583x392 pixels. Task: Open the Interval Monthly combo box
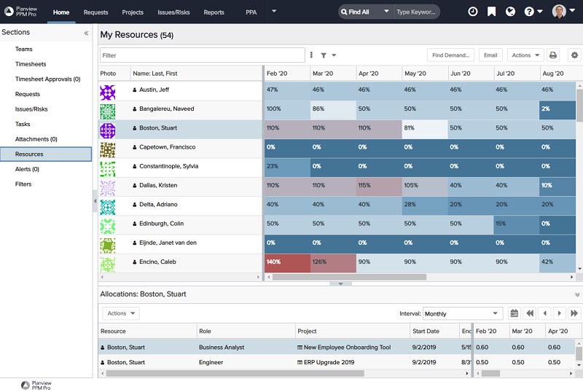coord(463,313)
